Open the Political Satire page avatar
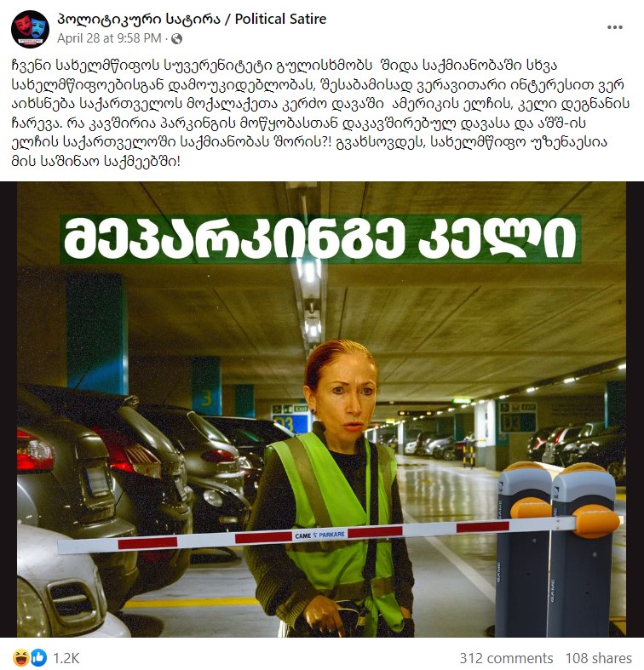 30,29
